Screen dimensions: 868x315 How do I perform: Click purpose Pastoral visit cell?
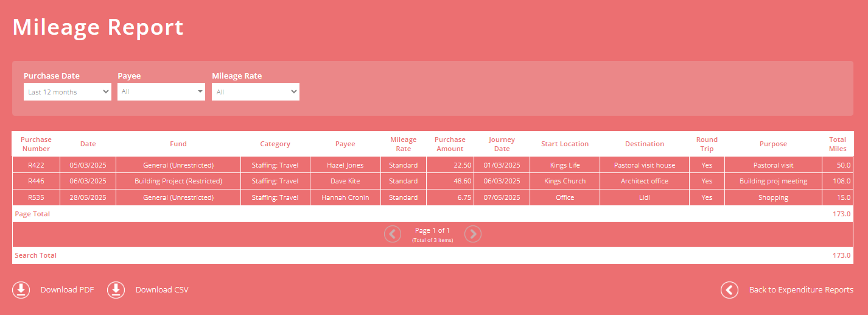tap(773, 165)
